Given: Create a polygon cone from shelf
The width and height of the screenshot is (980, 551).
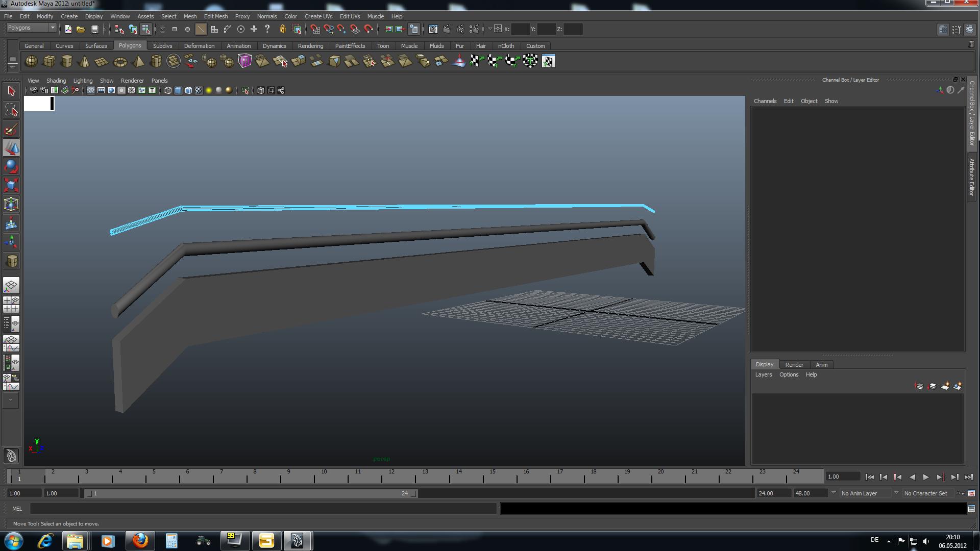Looking at the screenshot, I should click(85, 61).
